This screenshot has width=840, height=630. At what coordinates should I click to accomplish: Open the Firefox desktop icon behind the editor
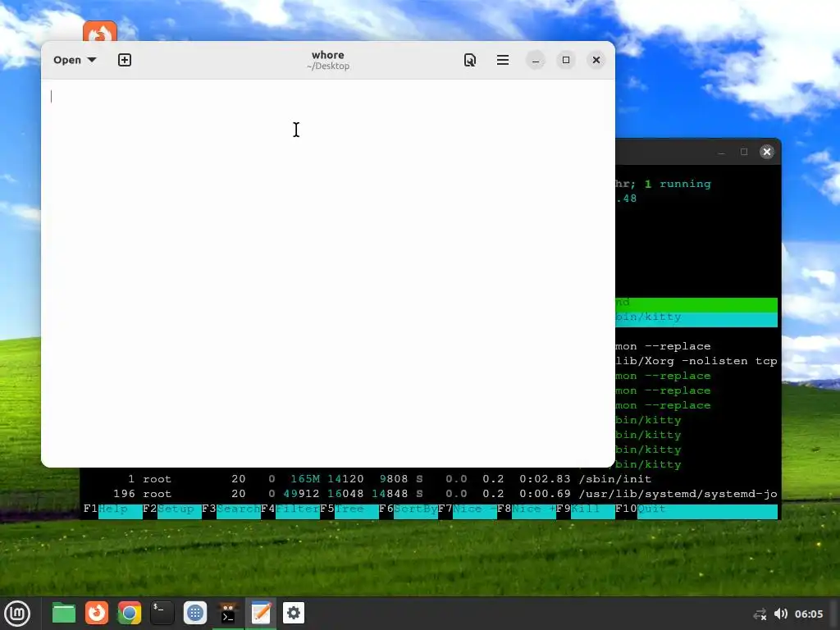coord(99,31)
